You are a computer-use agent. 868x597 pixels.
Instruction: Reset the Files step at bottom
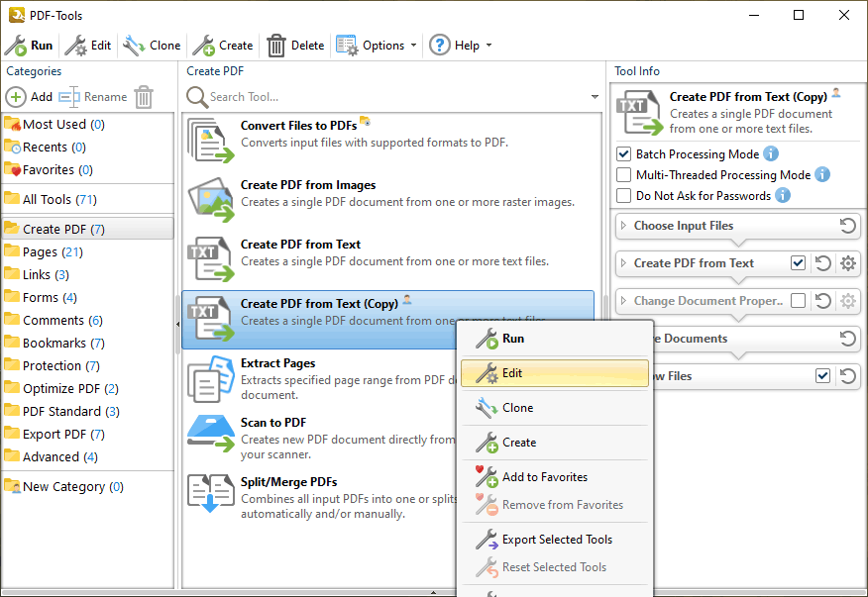(x=847, y=376)
